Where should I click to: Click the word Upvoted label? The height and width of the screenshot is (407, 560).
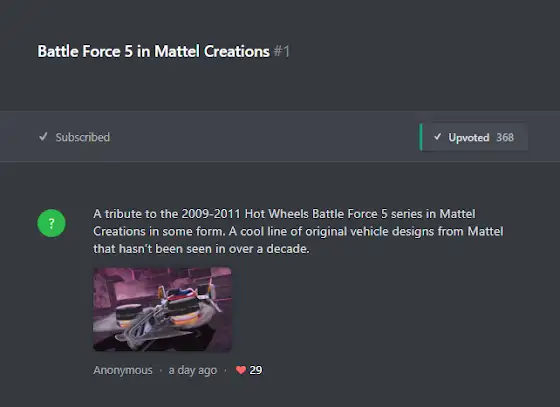pos(469,138)
